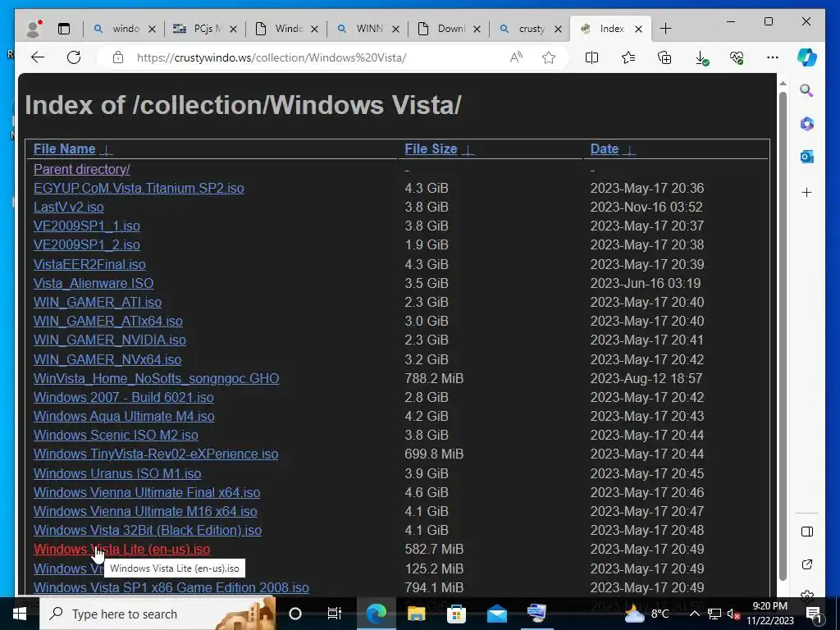Open link in new window sidebar icon
This screenshot has width=840, height=630.
807,564
